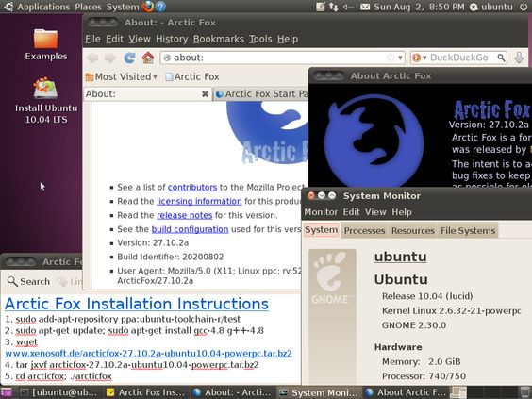Switch to the Resources tab in System Monitor
Screen dimensions: 532x399
pyautogui.click(x=413, y=231)
